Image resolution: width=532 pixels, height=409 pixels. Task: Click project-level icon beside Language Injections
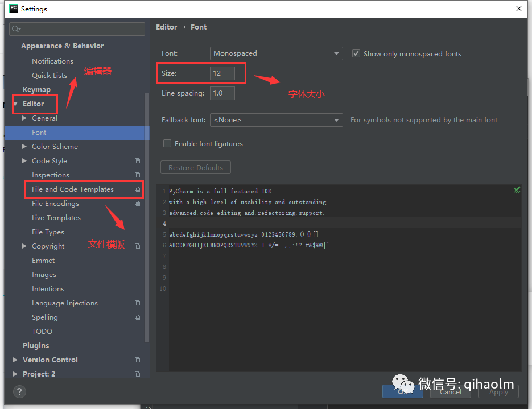[138, 303]
